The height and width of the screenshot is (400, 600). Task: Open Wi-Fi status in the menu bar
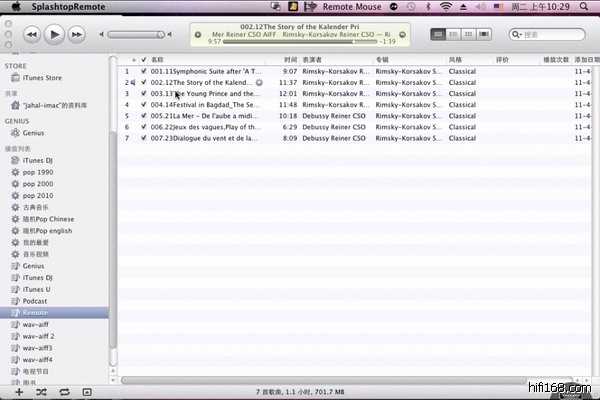click(x=445, y=7)
